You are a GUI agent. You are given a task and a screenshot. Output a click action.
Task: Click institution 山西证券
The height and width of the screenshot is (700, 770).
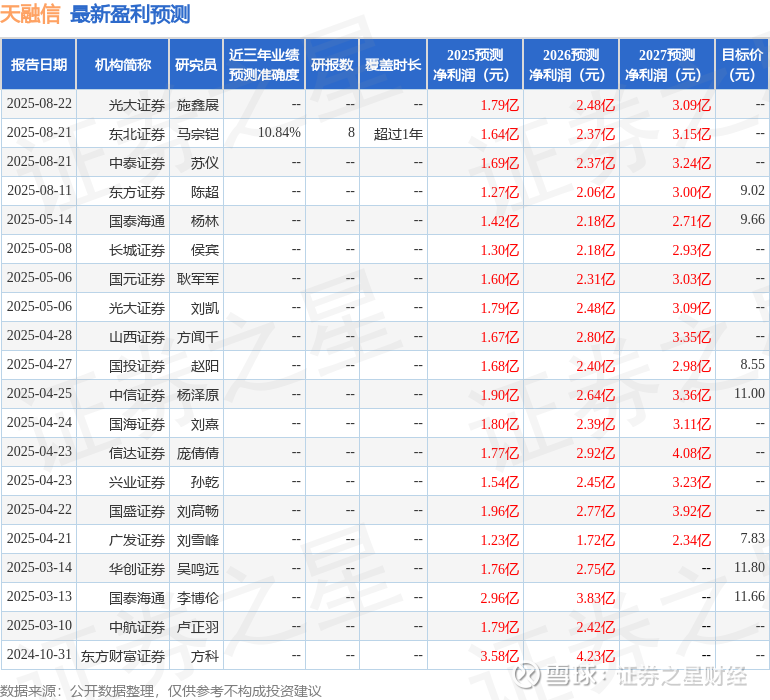137,336
